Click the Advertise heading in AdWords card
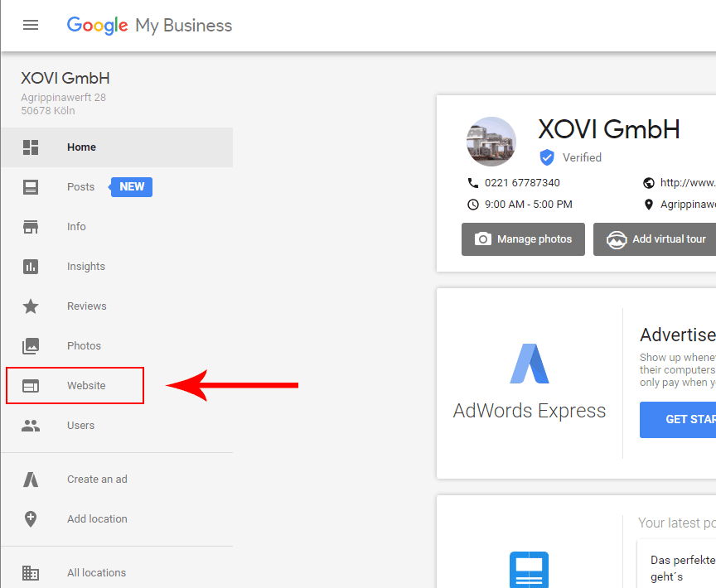This screenshot has height=588, width=716. point(678,335)
